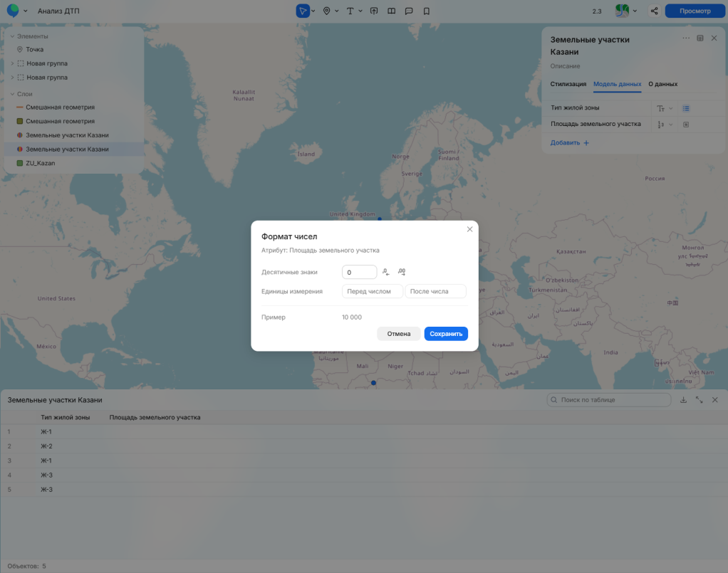Click the bookmark icon in toolbar
This screenshot has width=728, height=573.
coord(426,11)
